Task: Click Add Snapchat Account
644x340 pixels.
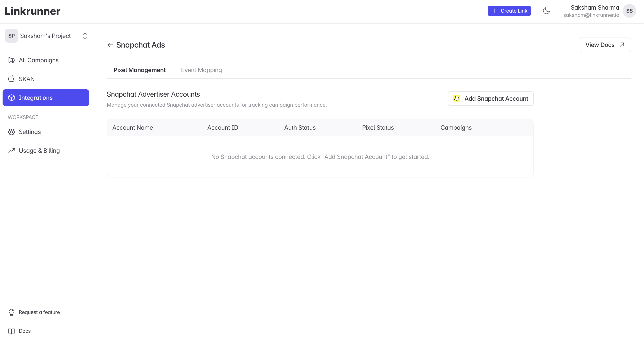Action: (490, 98)
